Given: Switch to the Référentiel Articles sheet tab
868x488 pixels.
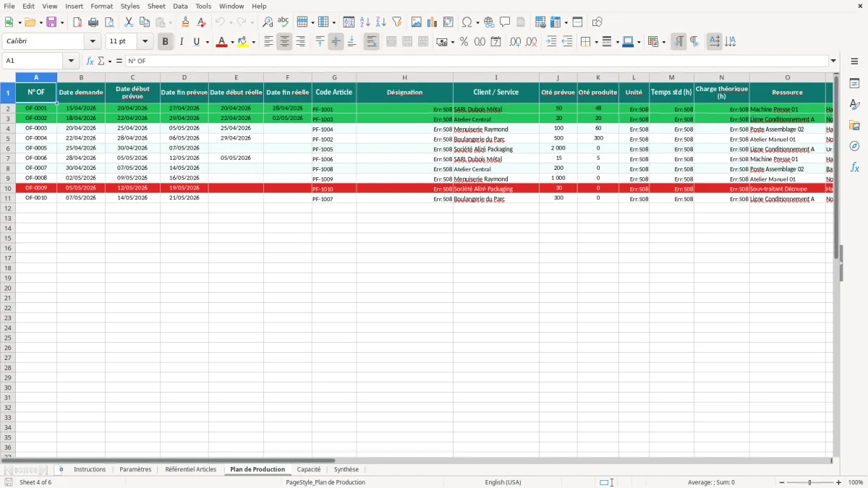Looking at the screenshot, I should [191, 469].
